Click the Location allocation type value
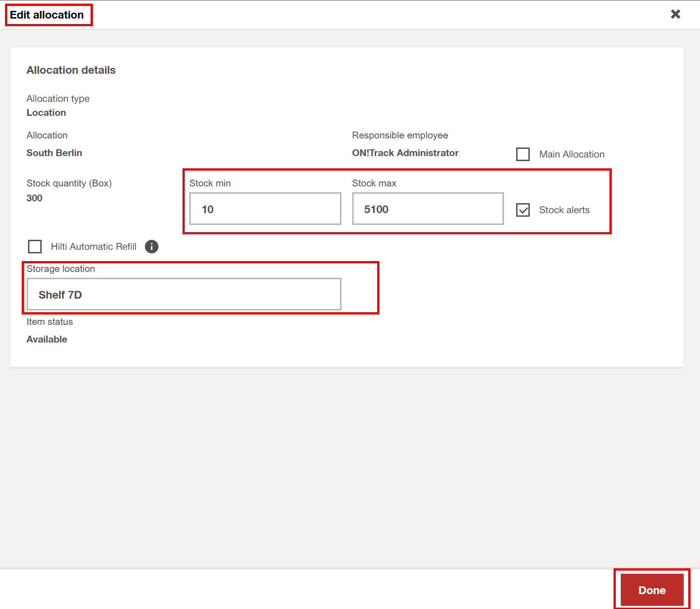700x609 pixels. 46,113
